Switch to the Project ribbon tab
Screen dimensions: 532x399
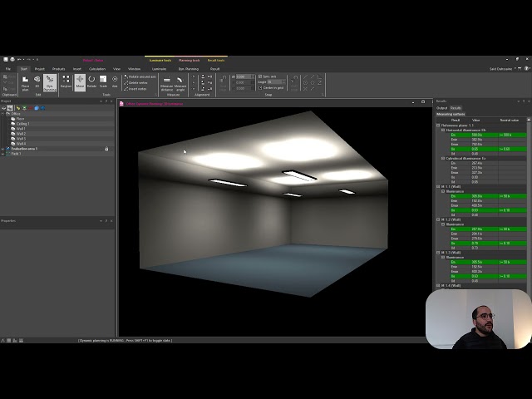tap(40, 69)
